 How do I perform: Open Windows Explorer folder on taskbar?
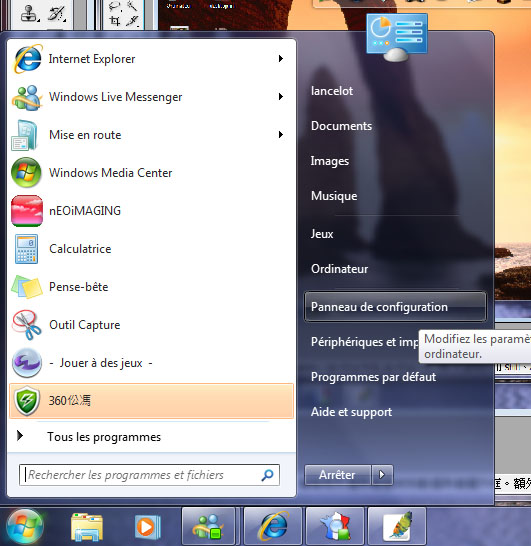pyautogui.click(x=86, y=527)
